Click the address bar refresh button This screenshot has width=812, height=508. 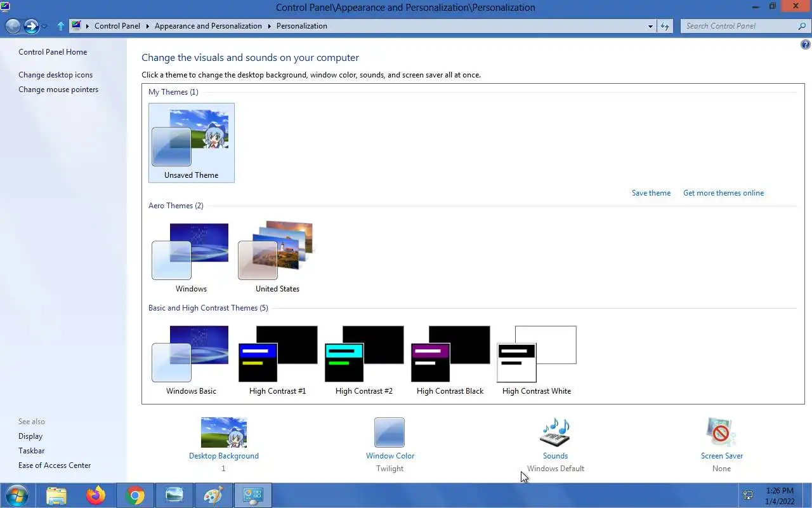[665, 26]
